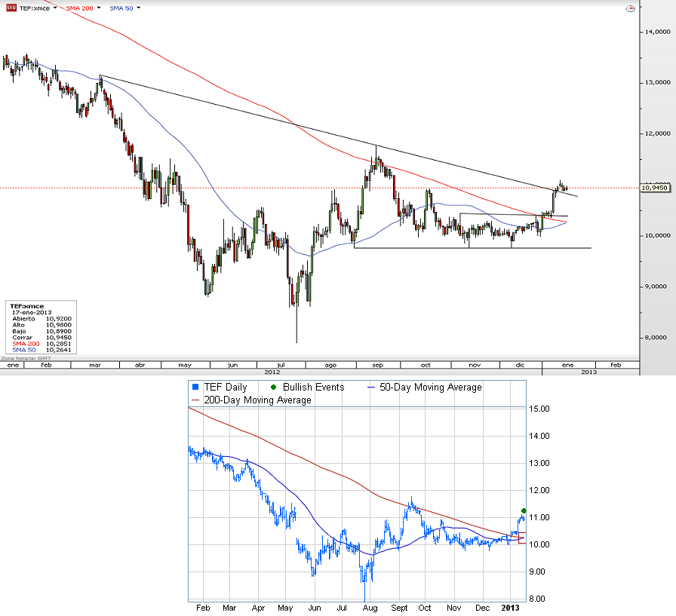
Task: Click the nov month label on upper timeline
Action: pos(475,365)
